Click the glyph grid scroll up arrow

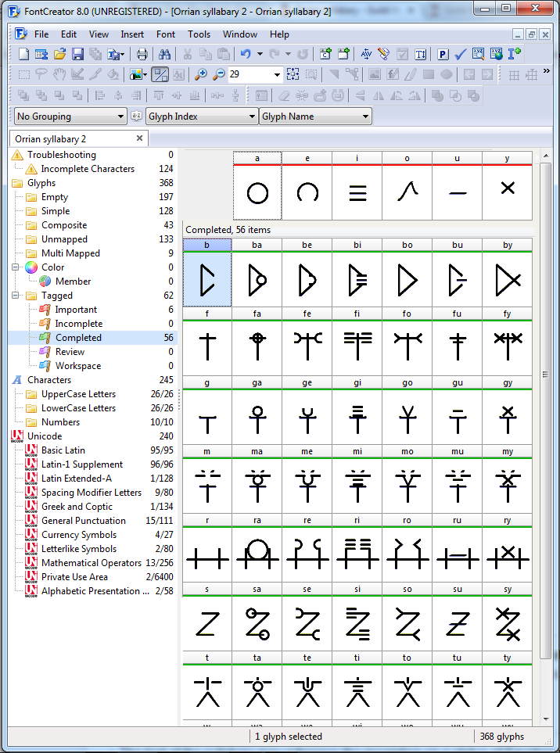pos(546,156)
